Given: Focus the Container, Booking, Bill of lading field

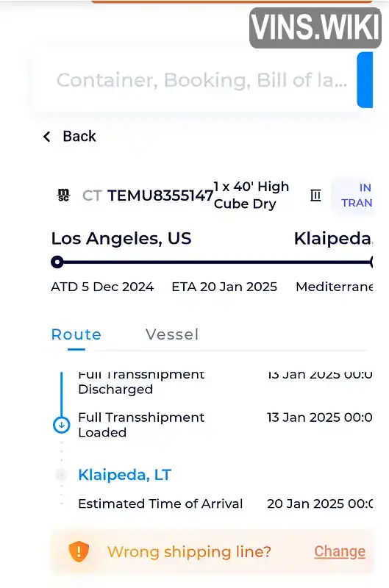Looking at the screenshot, I should (195, 80).
